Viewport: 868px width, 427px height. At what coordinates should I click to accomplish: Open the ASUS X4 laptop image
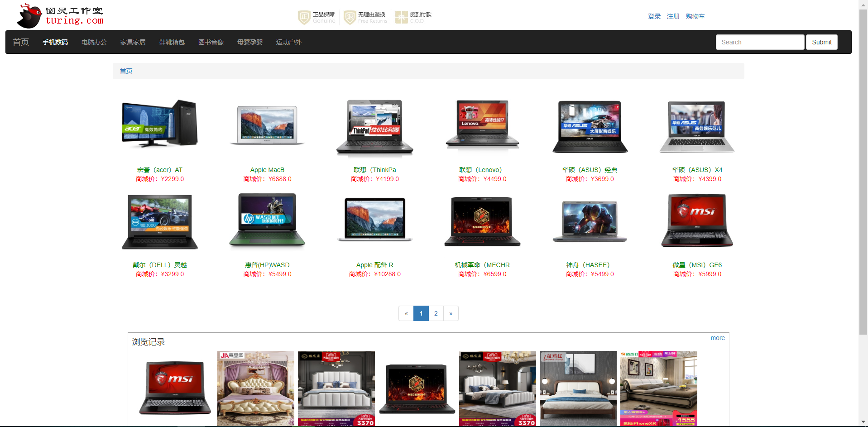click(x=697, y=127)
